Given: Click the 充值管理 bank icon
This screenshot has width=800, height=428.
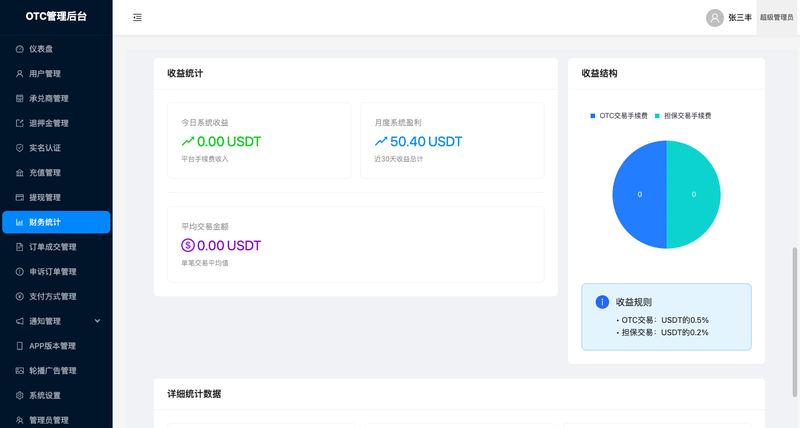Looking at the screenshot, I should (19, 173).
